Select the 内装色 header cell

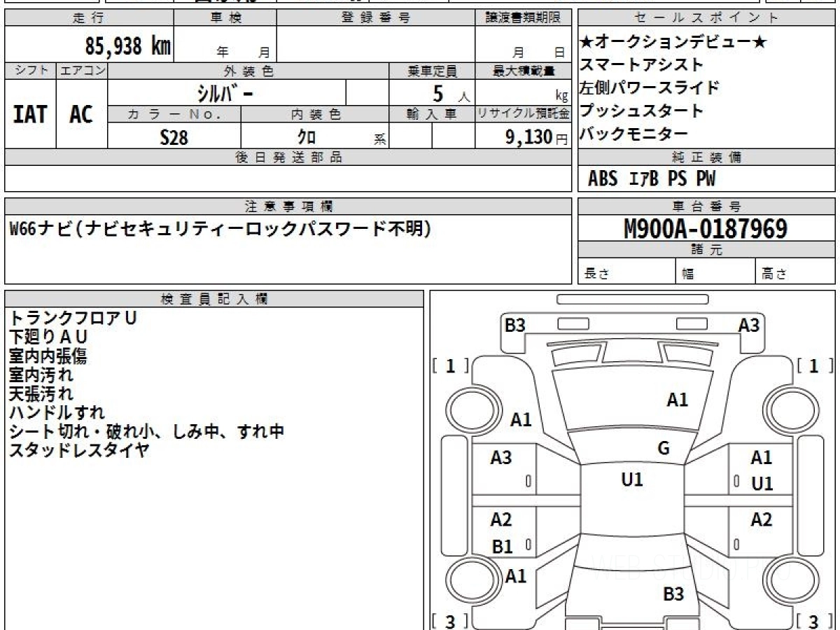[x=315, y=114]
